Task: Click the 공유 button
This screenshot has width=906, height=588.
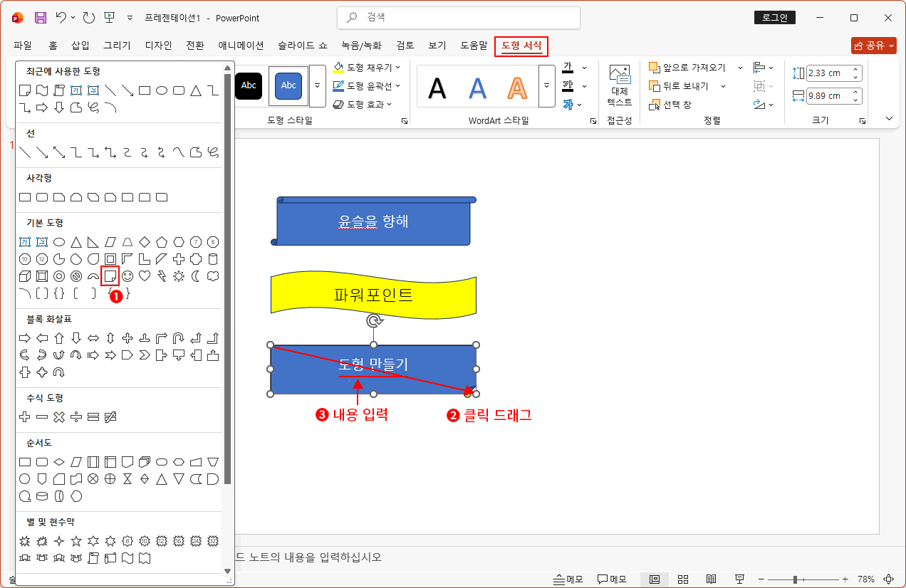Action: click(873, 45)
